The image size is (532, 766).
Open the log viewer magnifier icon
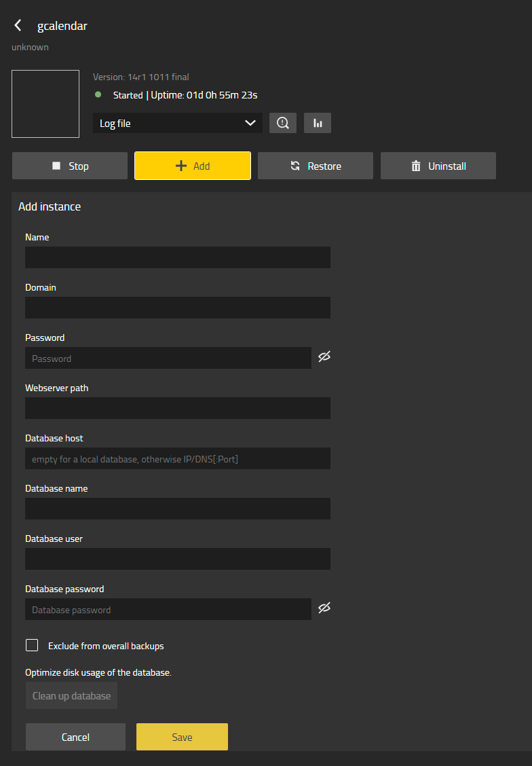(x=283, y=123)
